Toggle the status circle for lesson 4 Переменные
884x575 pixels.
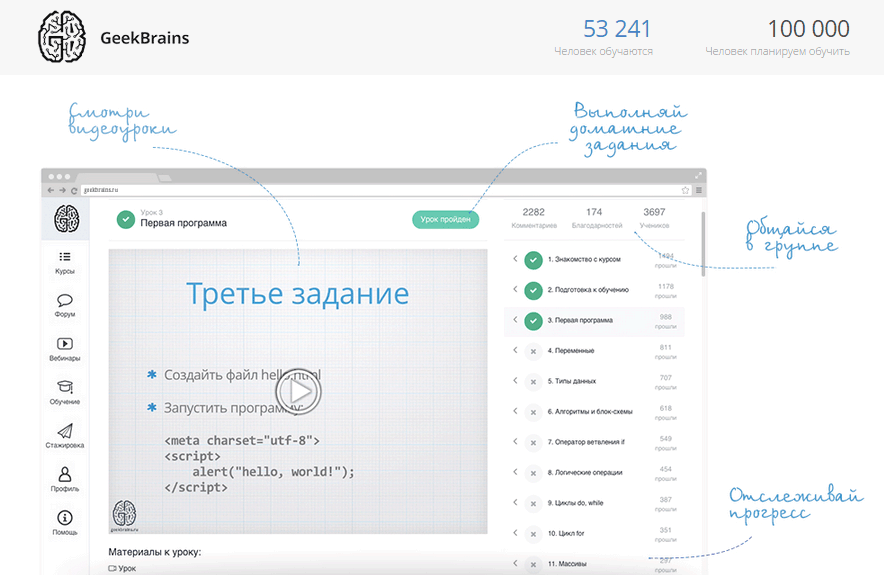[x=534, y=351]
